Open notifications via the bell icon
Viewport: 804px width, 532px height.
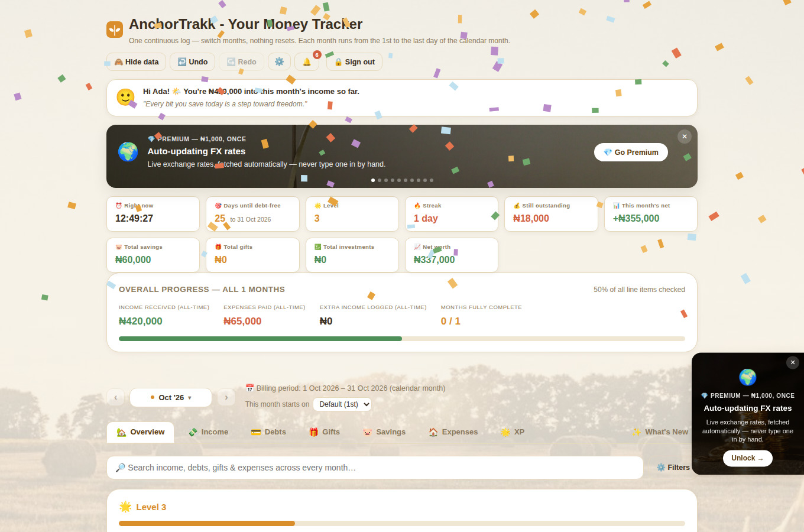click(307, 62)
